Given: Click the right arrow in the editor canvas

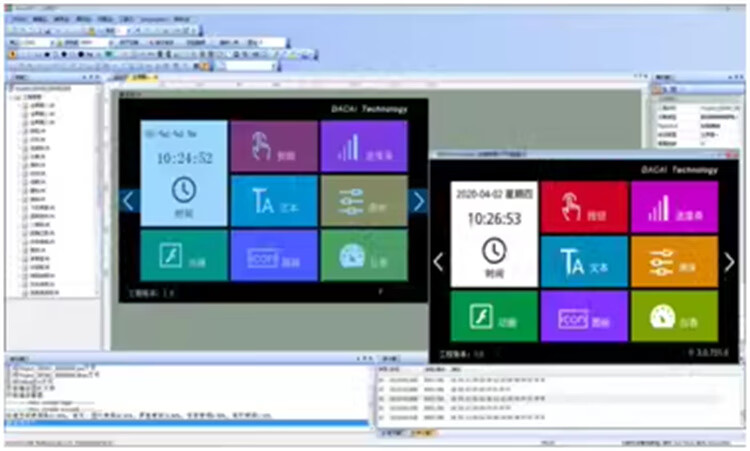Looking at the screenshot, I should [x=419, y=201].
